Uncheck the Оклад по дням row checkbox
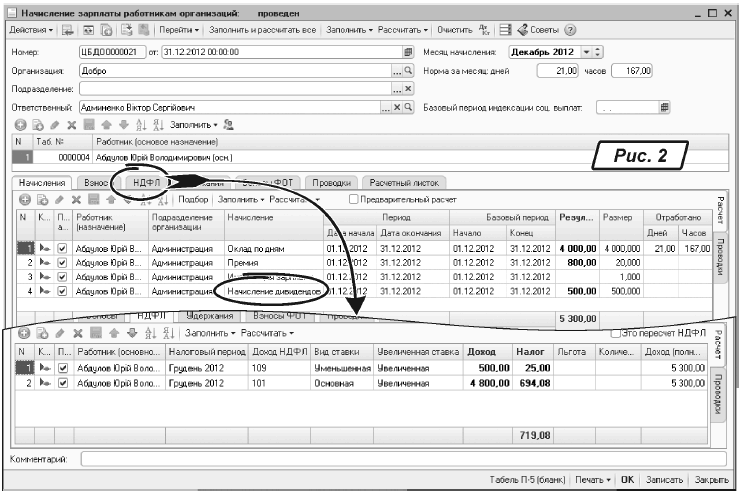 click(62, 248)
